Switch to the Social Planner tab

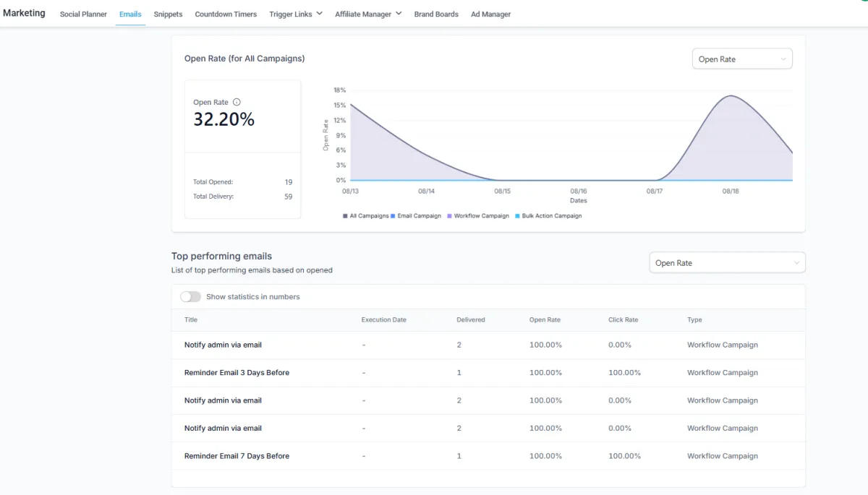click(83, 14)
